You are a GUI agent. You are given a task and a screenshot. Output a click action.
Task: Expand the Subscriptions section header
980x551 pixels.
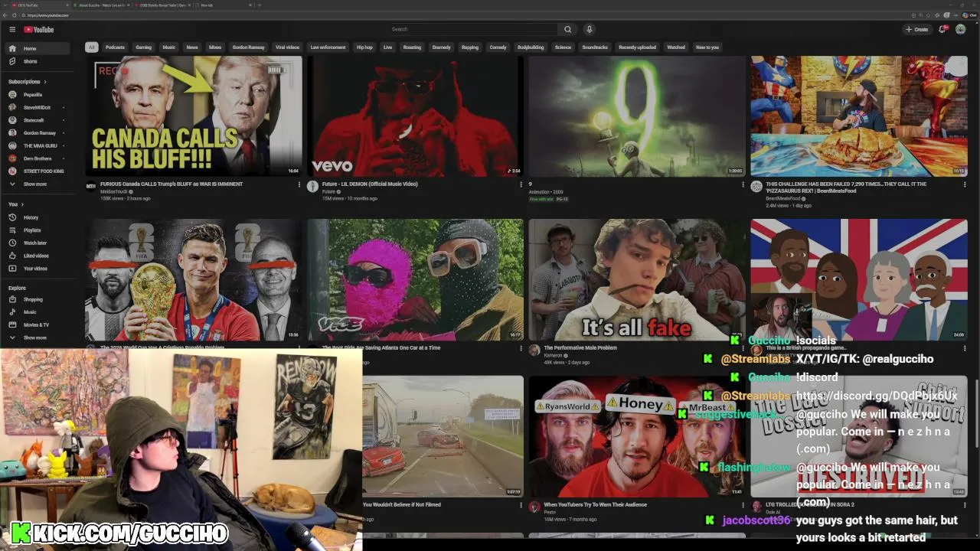tap(28, 81)
